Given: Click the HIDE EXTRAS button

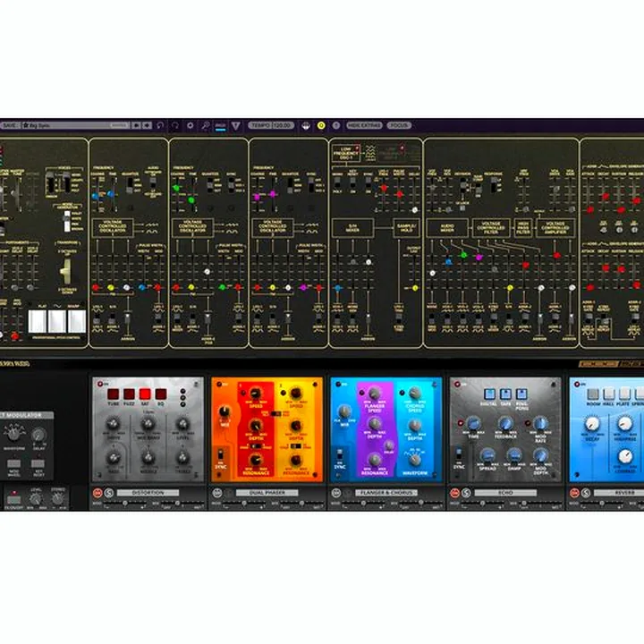Looking at the screenshot, I should click(x=364, y=125).
